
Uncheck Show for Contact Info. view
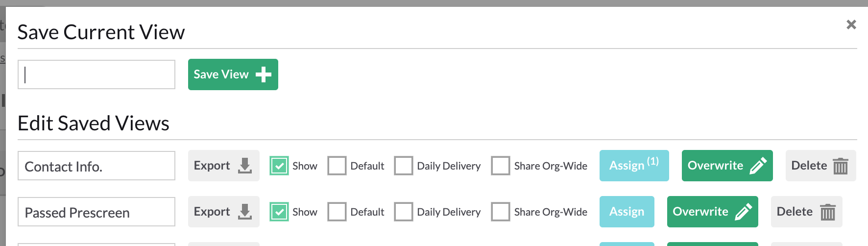point(279,166)
